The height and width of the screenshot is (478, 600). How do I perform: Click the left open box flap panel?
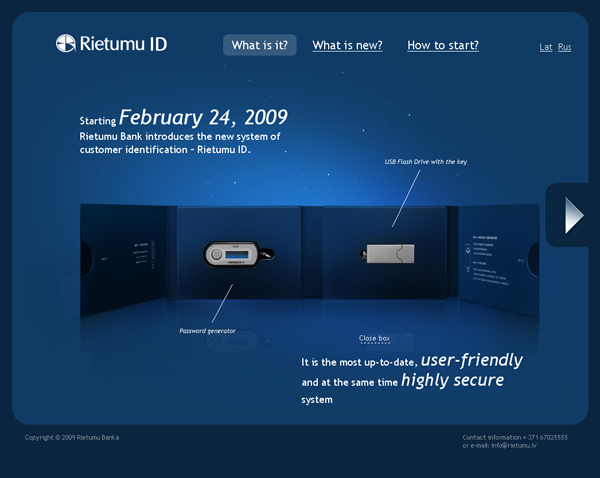coord(123,260)
